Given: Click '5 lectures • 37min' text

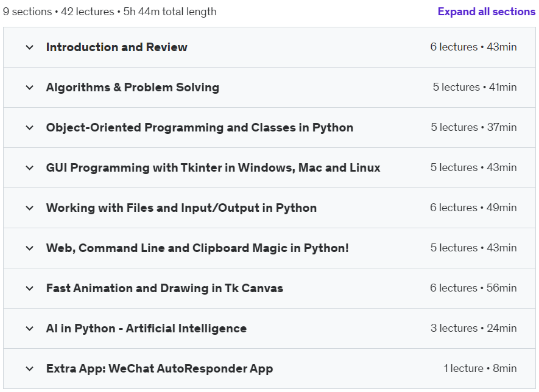Looking at the screenshot, I should click(474, 127).
